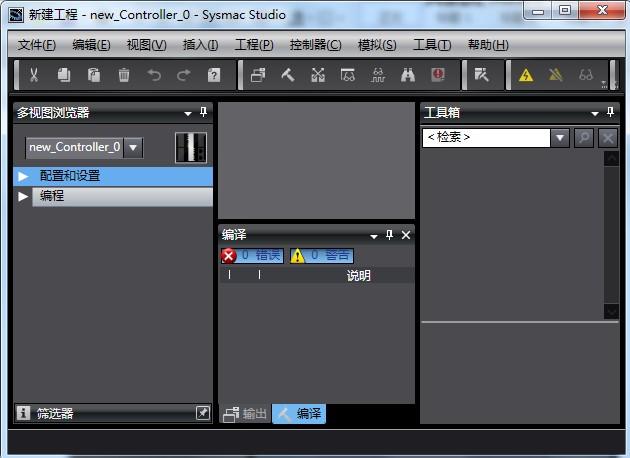Open the 编译 panel options arrow
Image resolution: width=630 pixels, height=458 pixels.
pos(374,236)
